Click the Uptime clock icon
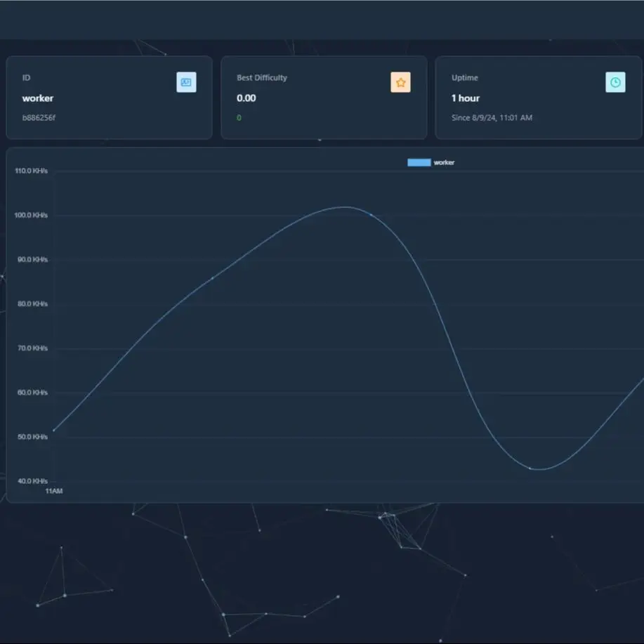 615,82
